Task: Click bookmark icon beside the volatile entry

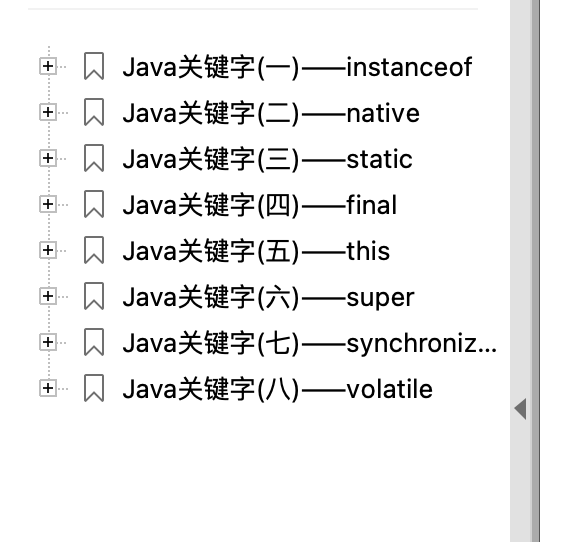Action: (94, 388)
